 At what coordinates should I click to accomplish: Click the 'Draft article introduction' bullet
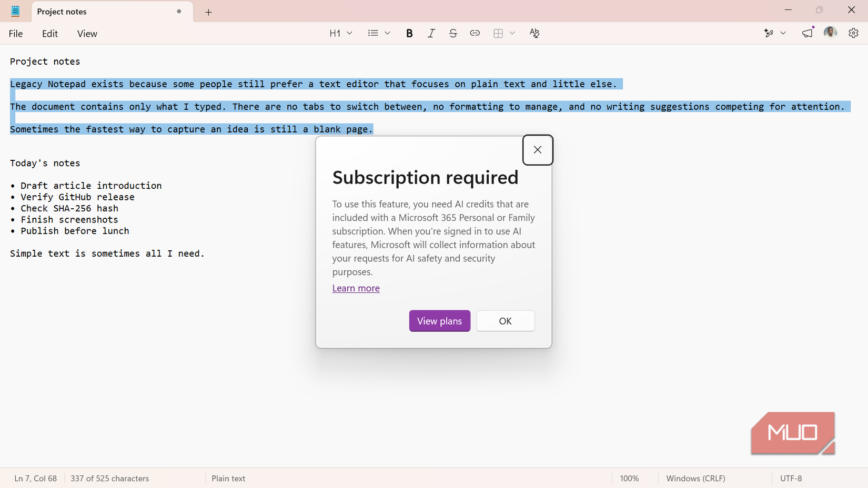[86, 186]
